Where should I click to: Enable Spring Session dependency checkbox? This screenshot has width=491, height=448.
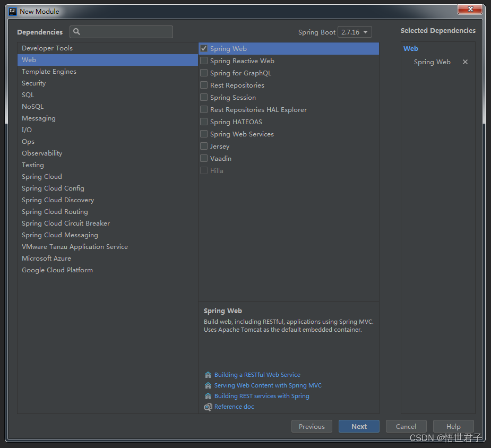204,97
